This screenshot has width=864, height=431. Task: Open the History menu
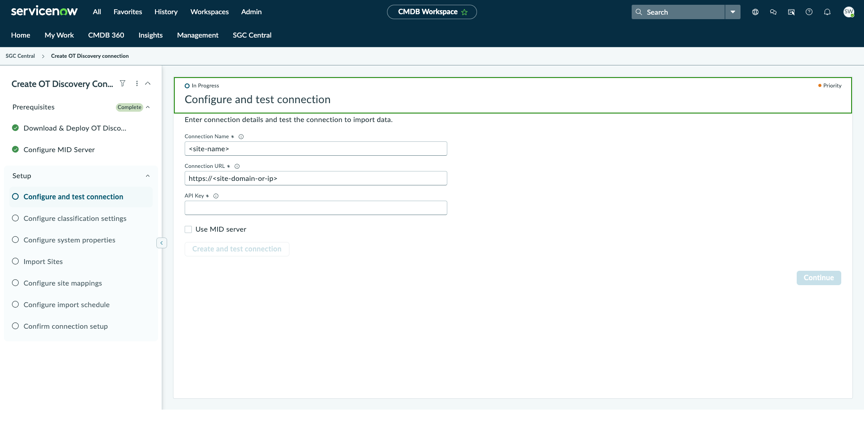(166, 12)
